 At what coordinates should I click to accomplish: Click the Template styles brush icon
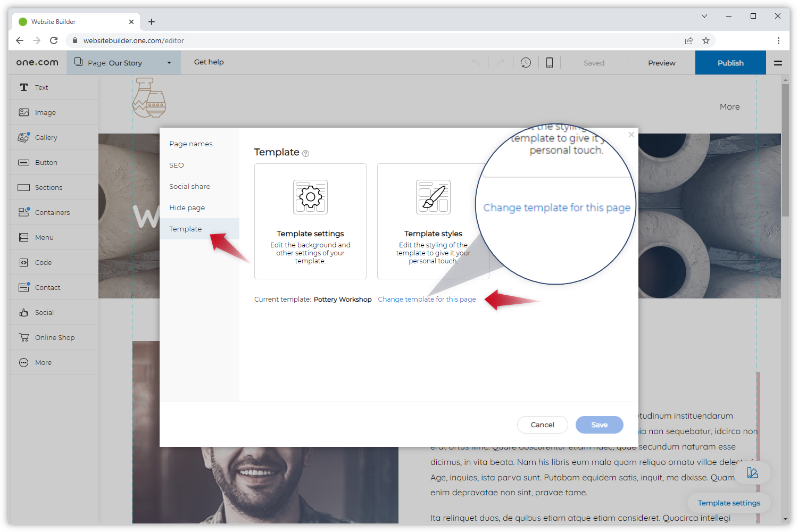pyautogui.click(x=433, y=197)
